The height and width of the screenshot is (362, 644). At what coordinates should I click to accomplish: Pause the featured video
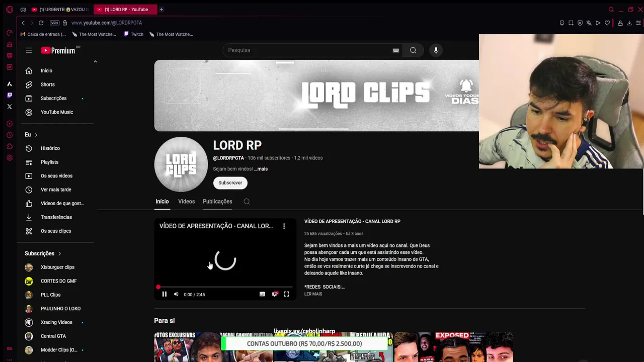tap(164, 294)
